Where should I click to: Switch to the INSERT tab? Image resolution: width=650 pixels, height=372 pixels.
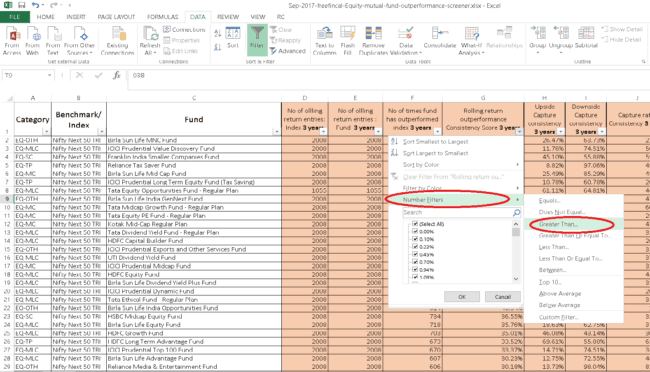[x=76, y=17]
